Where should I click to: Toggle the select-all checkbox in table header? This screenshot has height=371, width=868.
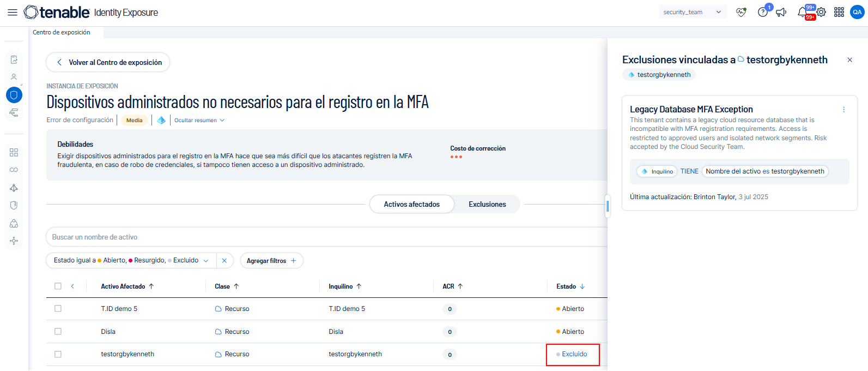click(58, 286)
